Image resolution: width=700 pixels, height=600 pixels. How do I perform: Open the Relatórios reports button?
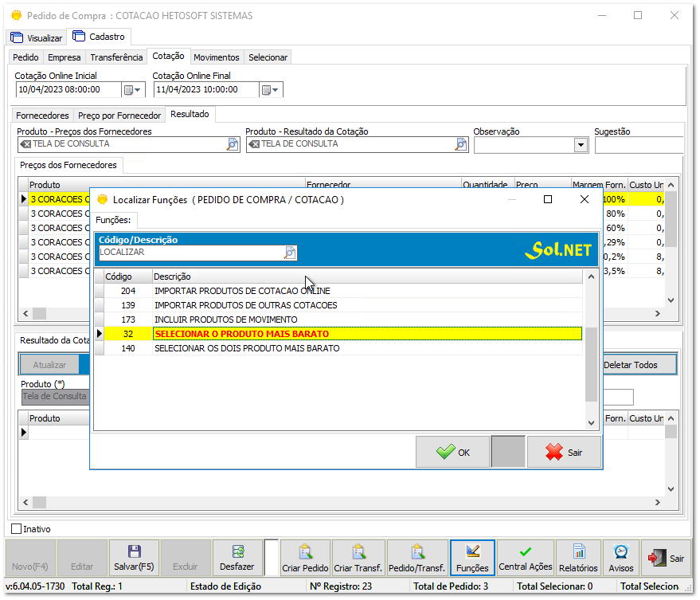[x=578, y=558]
